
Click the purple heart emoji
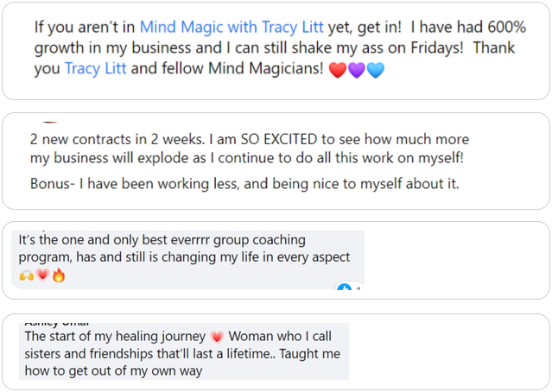356,70
